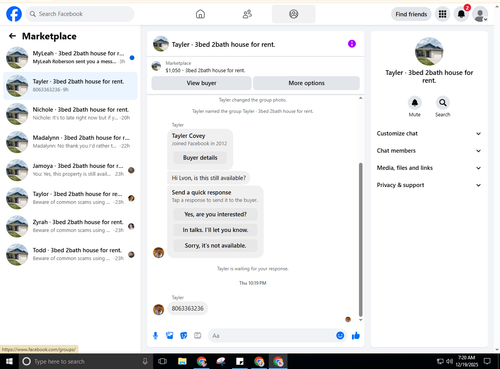Open the Home feed icon
This screenshot has width=500, height=369.
coord(200,14)
